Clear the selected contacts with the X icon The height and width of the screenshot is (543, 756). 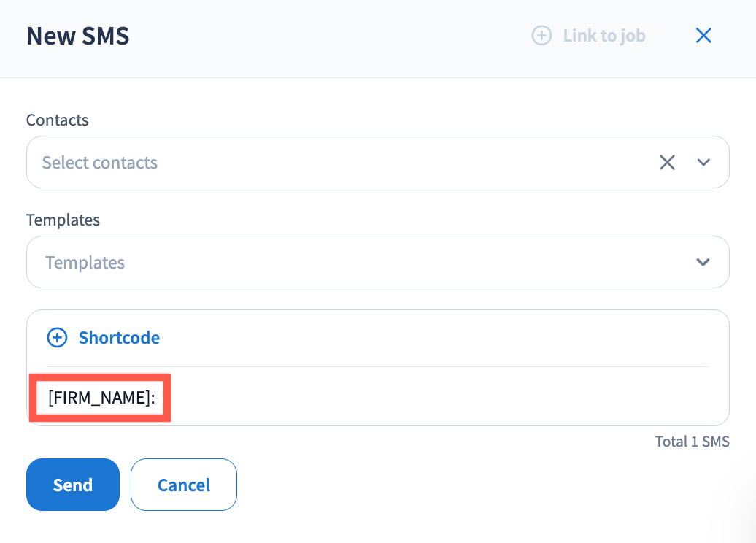pyautogui.click(x=667, y=162)
